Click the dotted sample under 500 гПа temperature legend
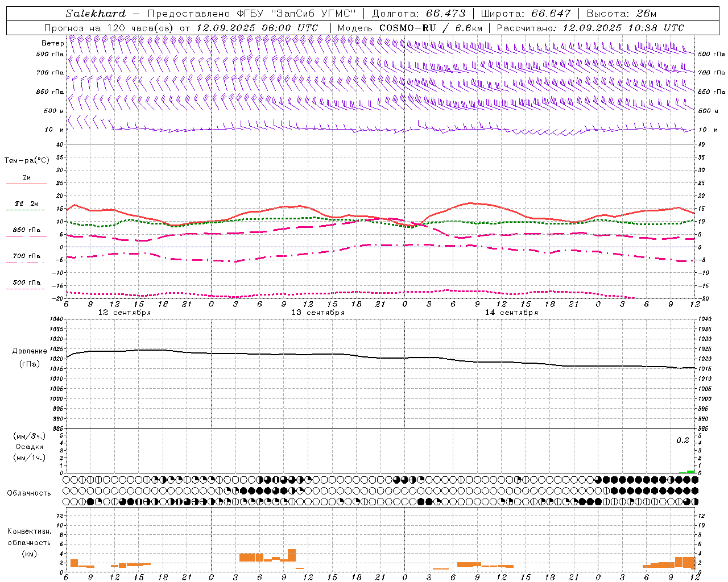The height and width of the screenshot is (582, 728). (x=25, y=289)
